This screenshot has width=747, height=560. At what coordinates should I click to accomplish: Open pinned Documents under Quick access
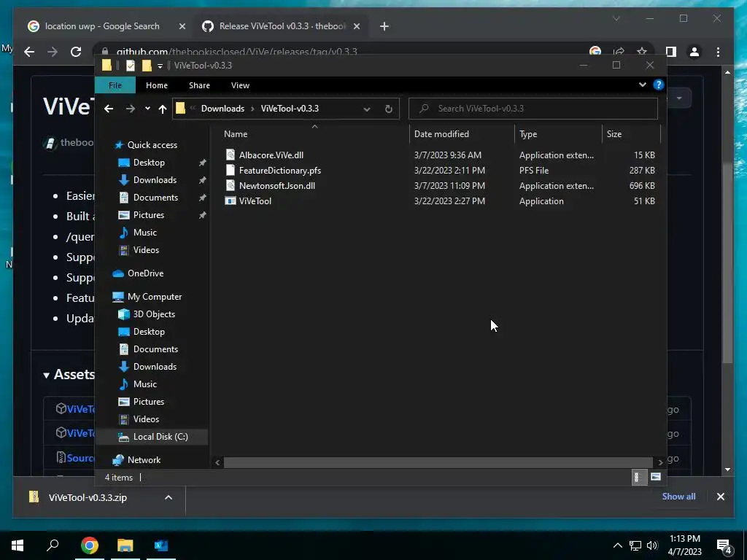(155, 198)
